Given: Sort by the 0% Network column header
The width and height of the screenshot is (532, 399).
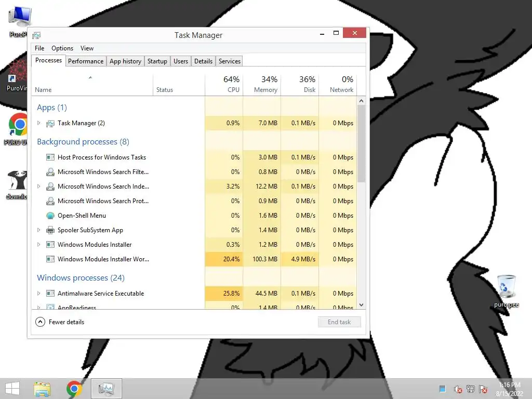Looking at the screenshot, I should [338, 85].
